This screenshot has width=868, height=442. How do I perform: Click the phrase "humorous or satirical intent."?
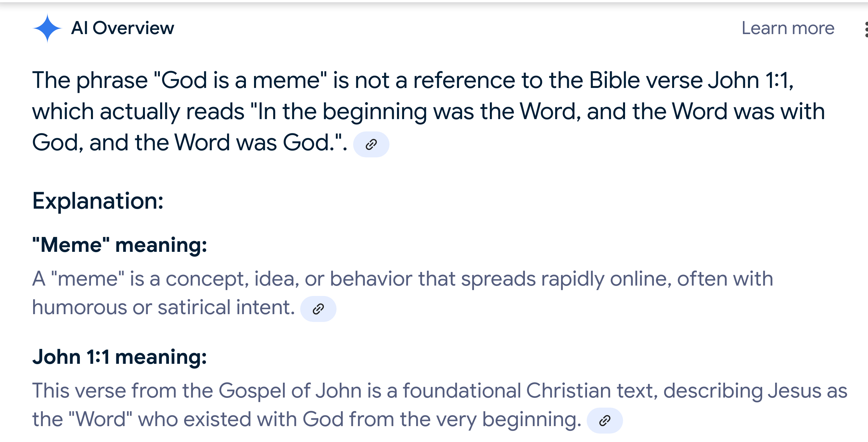tap(163, 307)
